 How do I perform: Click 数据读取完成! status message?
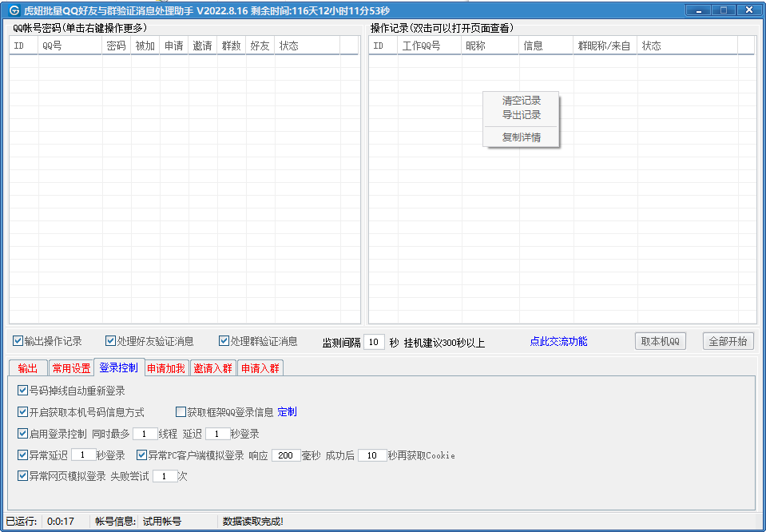(x=252, y=522)
